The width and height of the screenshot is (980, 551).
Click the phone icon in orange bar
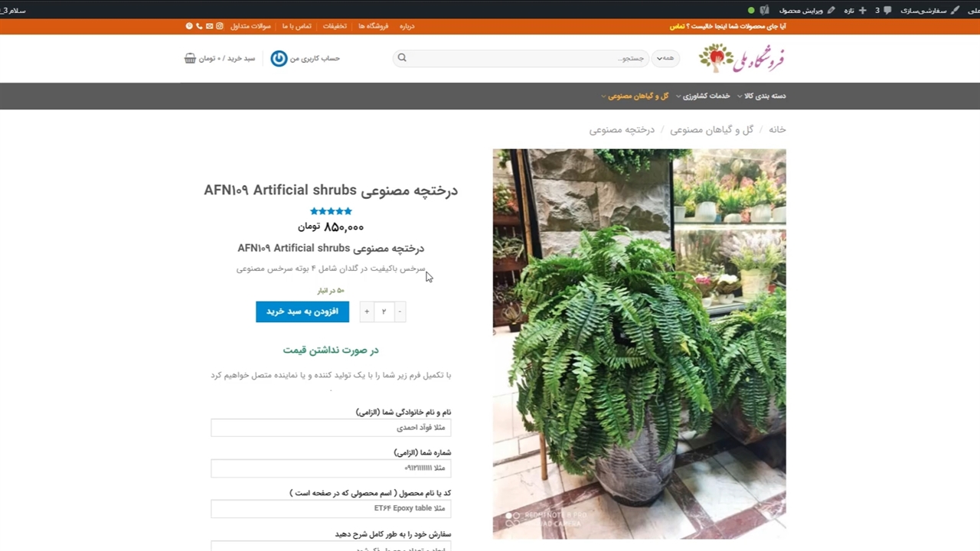(x=199, y=26)
